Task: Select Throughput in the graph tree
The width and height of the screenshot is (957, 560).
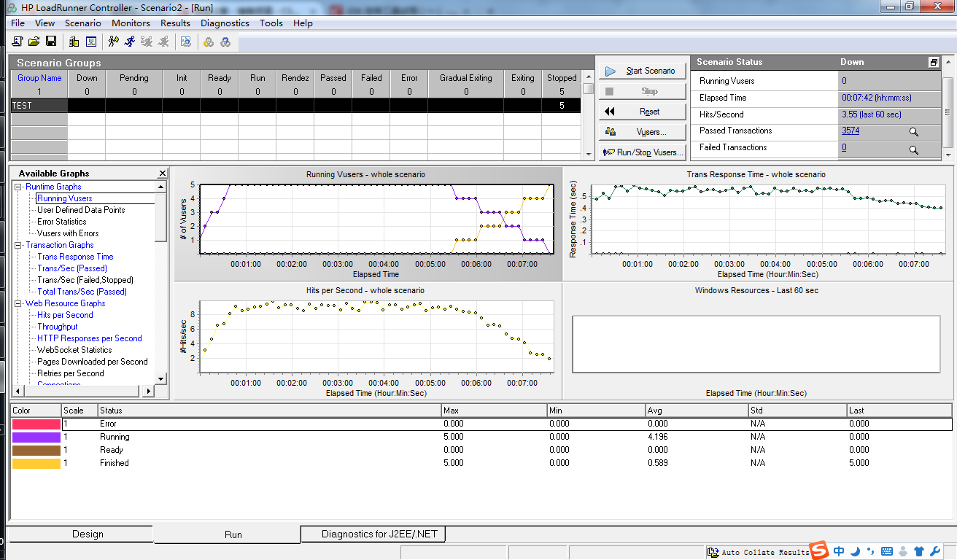Action: coord(58,327)
